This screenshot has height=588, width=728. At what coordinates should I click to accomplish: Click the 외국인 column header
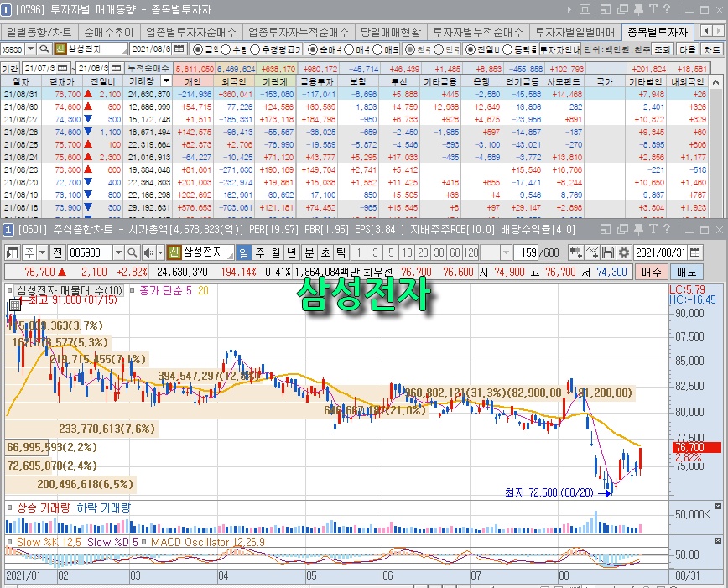234,81
